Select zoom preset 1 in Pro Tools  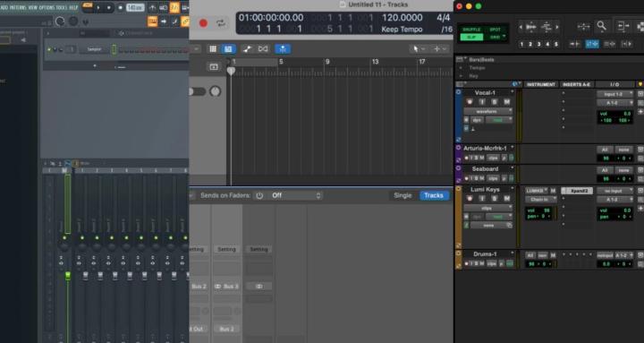point(521,44)
